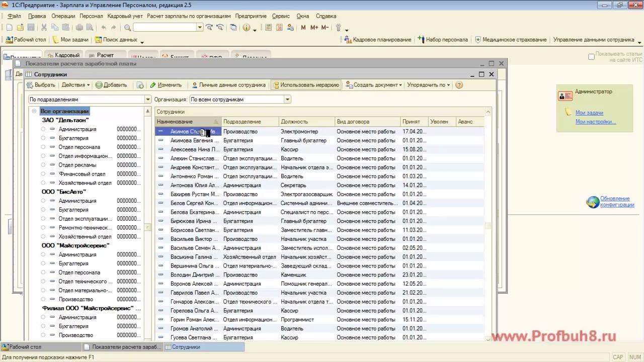Collapse the Все организации tree node
Screen dimensions: 644x362
[x=34, y=111]
